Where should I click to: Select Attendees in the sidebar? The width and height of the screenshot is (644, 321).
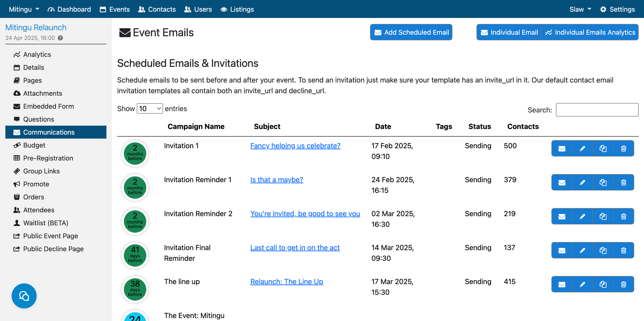click(39, 210)
